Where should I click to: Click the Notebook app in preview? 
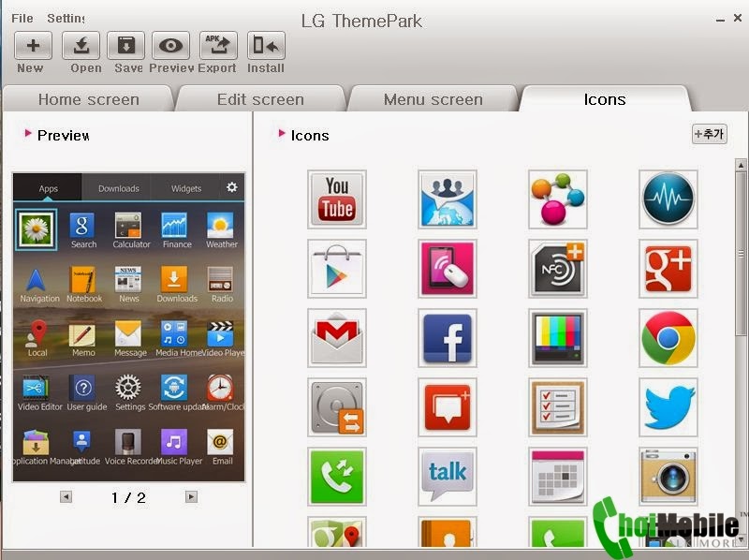pyautogui.click(x=83, y=285)
